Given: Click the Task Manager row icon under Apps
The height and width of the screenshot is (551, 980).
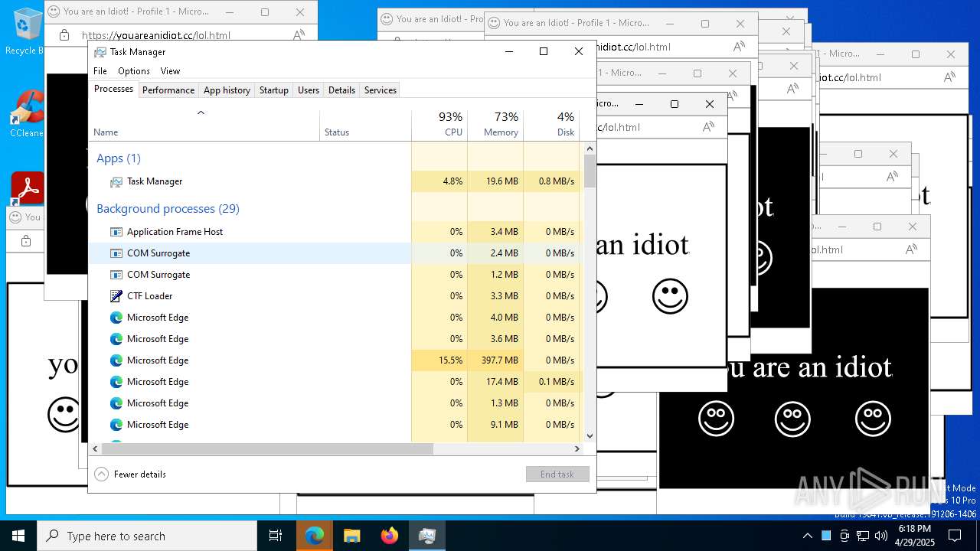Looking at the screenshot, I should (116, 181).
